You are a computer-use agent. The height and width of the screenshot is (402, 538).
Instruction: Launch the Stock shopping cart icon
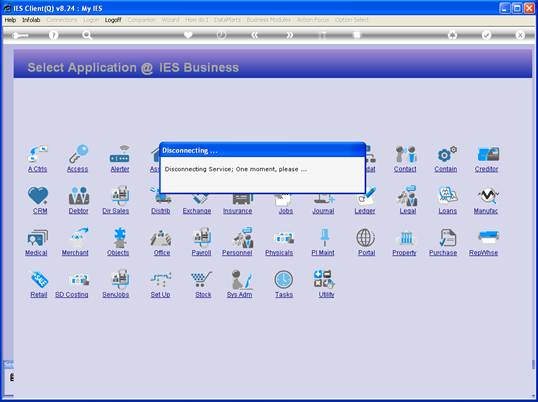click(201, 279)
